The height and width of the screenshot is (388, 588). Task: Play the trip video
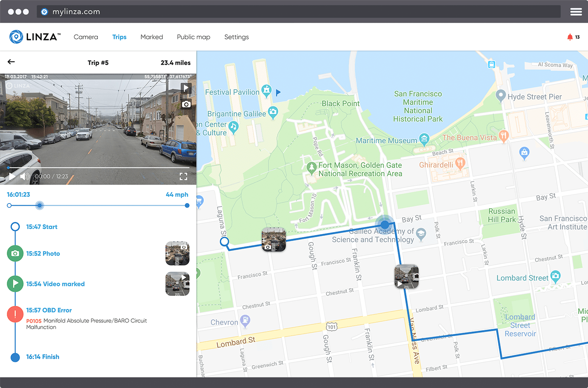pos(12,176)
